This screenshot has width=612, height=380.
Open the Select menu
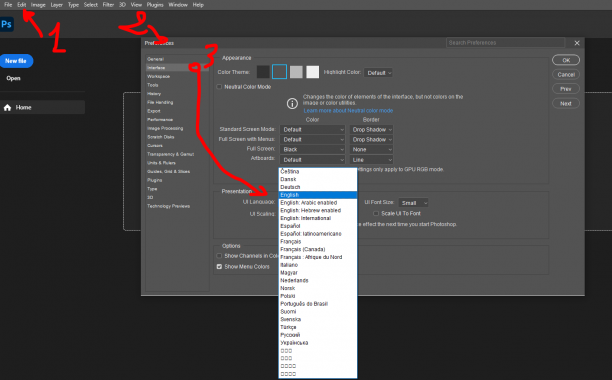pos(91,5)
